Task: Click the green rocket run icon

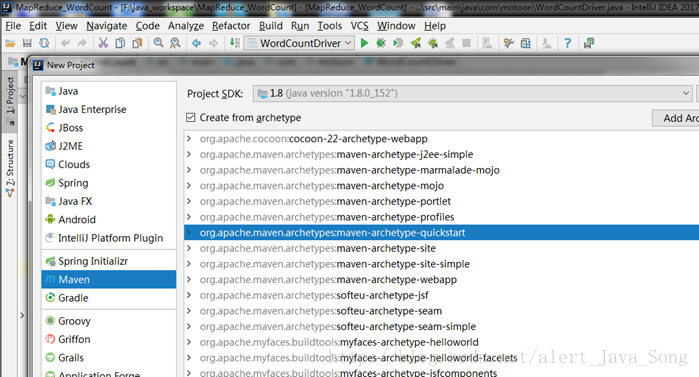Action: click(415, 43)
